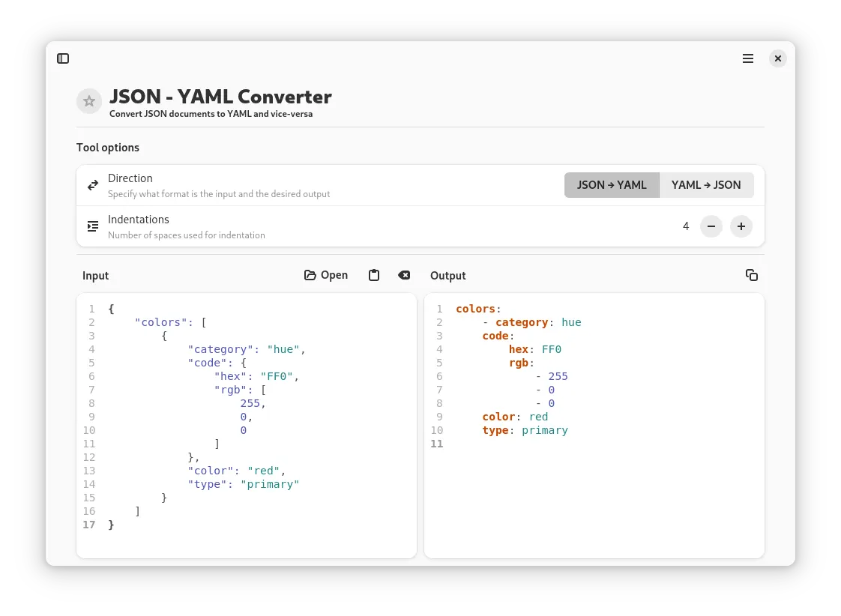Close the converter window
This screenshot has width=841, height=616.
pos(777,58)
